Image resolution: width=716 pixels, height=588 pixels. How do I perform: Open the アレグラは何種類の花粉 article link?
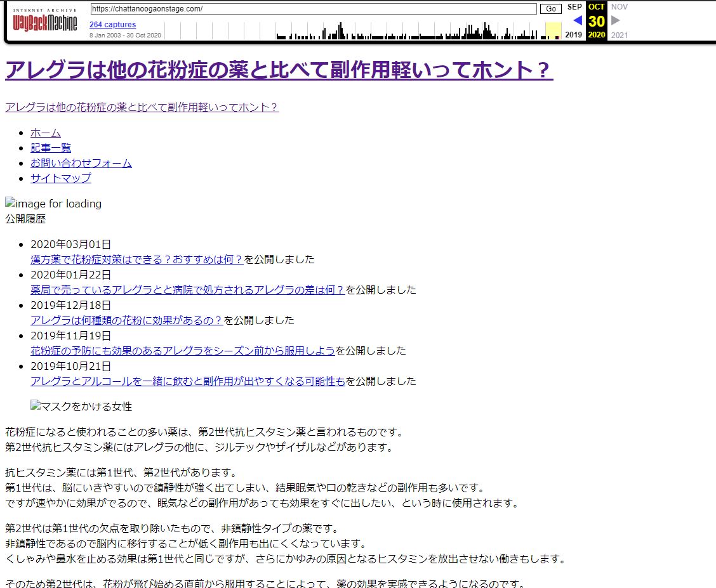127,320
